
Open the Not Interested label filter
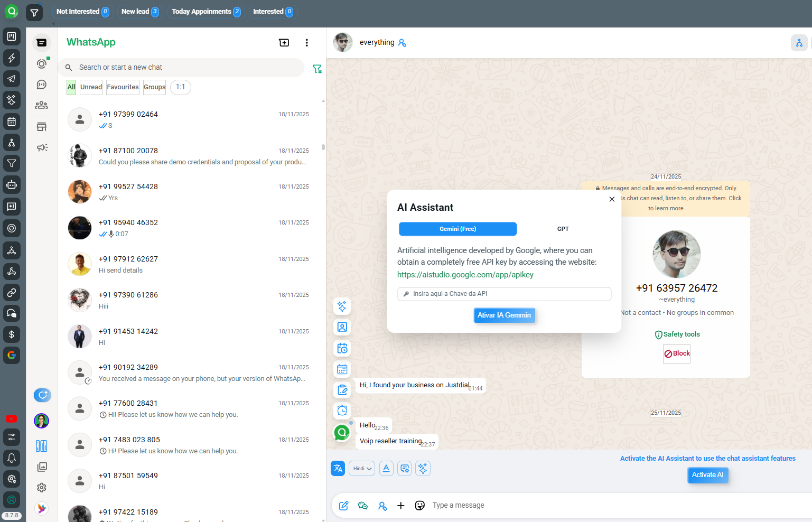tap(82, 12)
